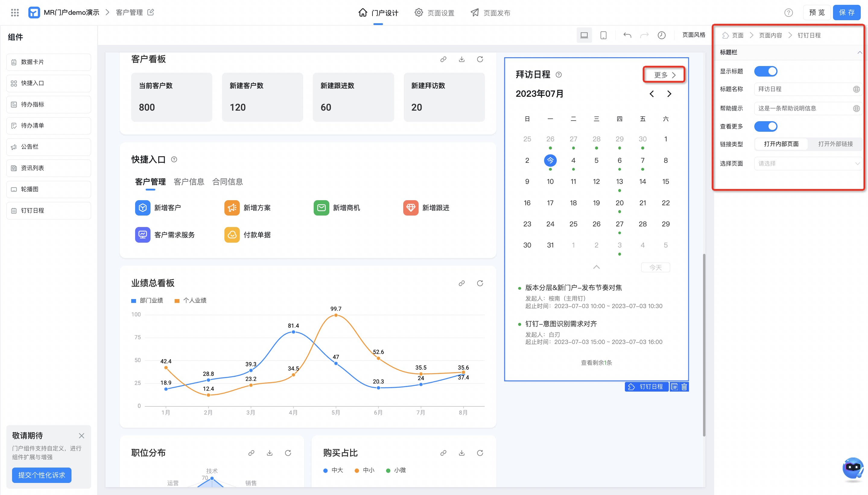
Task: Click the download icon in 客户看板
Action: [461, 59]
